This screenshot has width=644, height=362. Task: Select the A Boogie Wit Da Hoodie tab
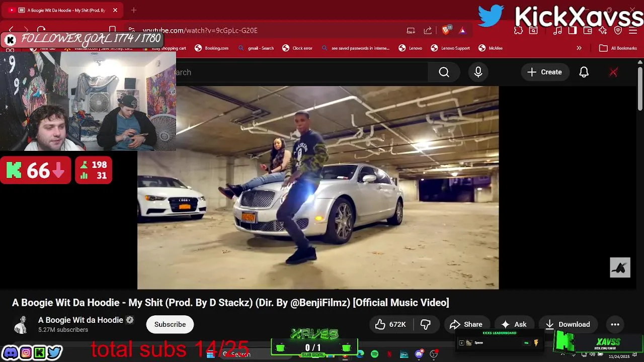click(63, 10)
